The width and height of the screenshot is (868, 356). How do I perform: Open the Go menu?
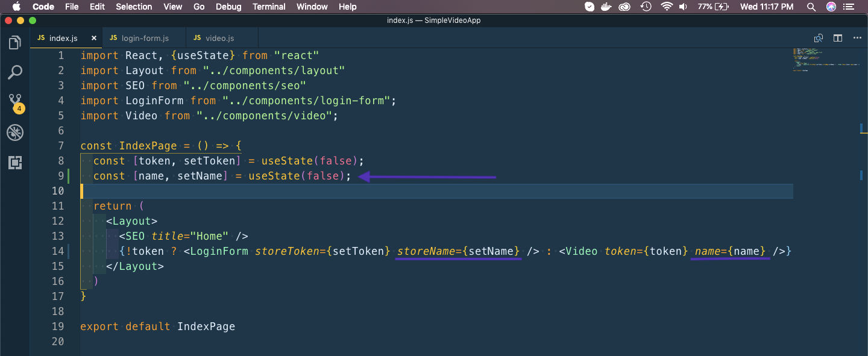point(199,7)
